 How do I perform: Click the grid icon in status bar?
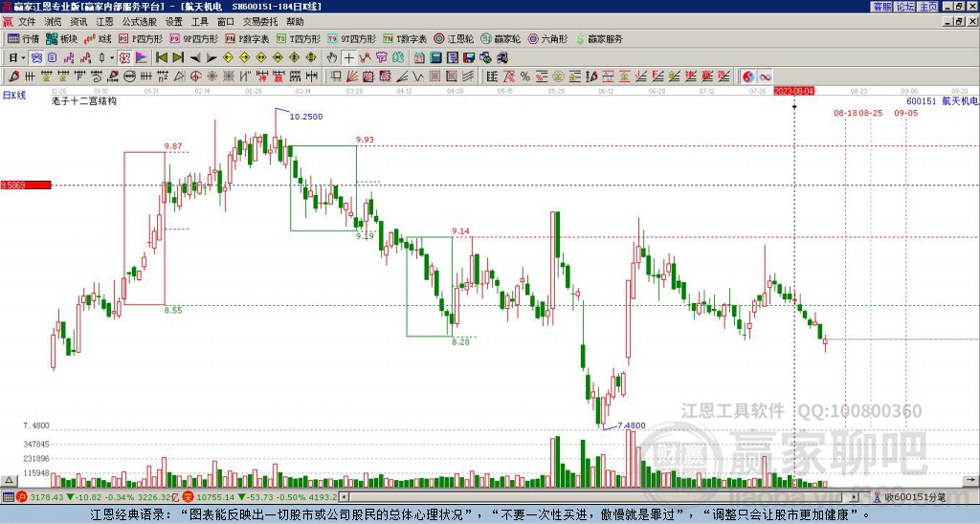[x=8, y=497]
